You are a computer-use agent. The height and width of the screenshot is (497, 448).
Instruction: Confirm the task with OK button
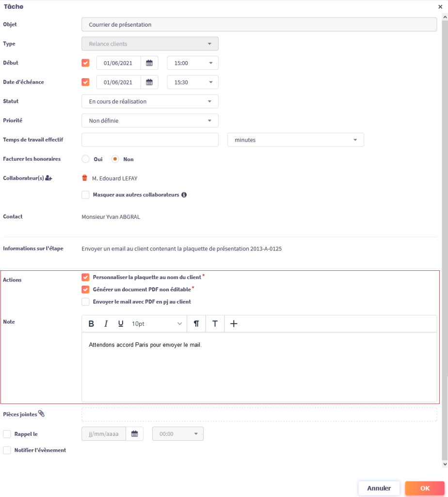pyautogui.click(x=425, y=488)
